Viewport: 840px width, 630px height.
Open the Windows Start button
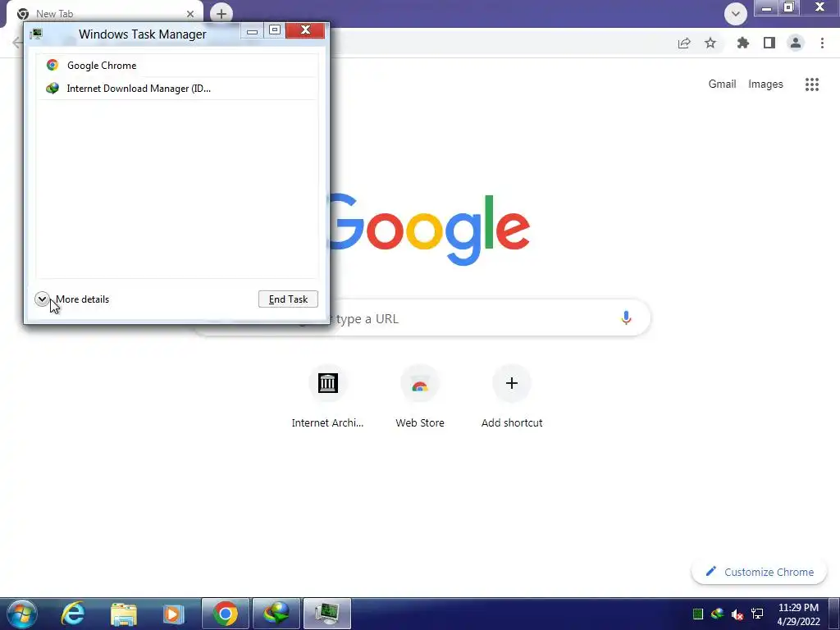[x=22, y=614]
